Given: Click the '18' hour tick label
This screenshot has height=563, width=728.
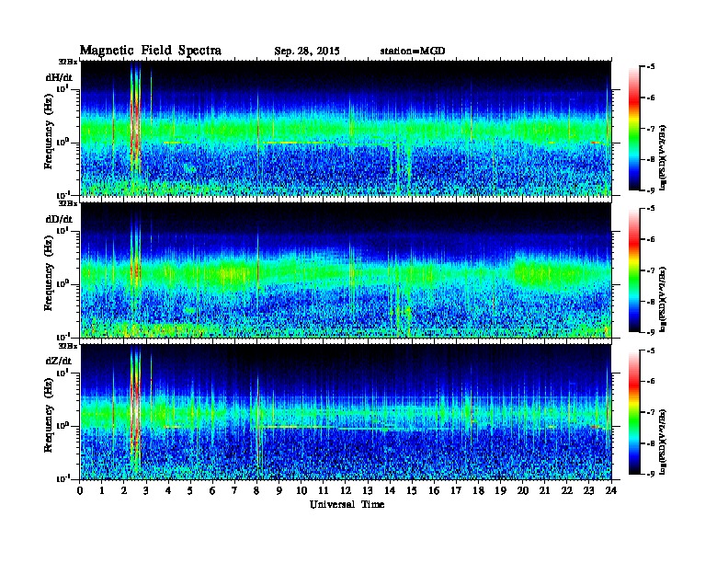Looking at the screenshot, I should (479, 490).
